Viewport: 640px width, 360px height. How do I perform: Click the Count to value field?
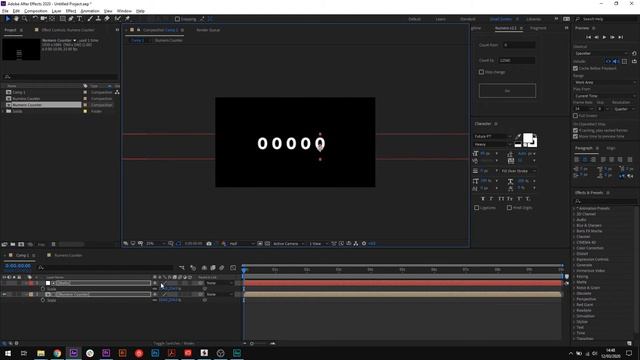[516, 60]
